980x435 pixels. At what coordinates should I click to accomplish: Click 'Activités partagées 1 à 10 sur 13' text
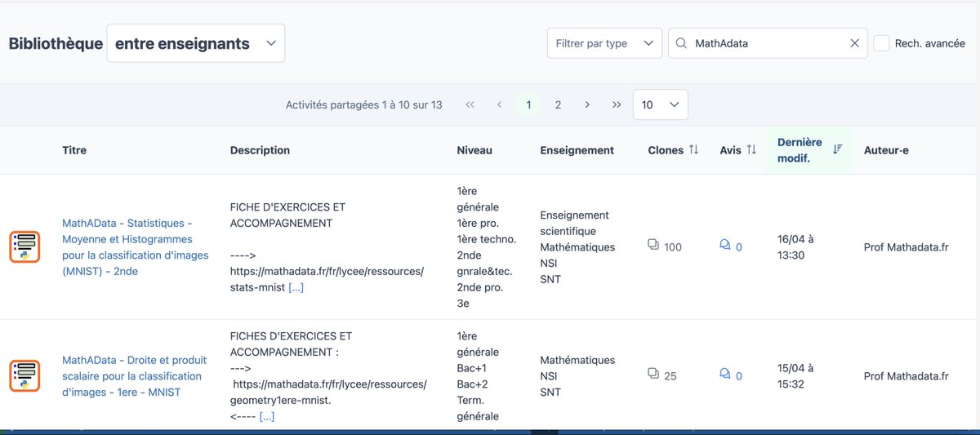pos(364,104)
